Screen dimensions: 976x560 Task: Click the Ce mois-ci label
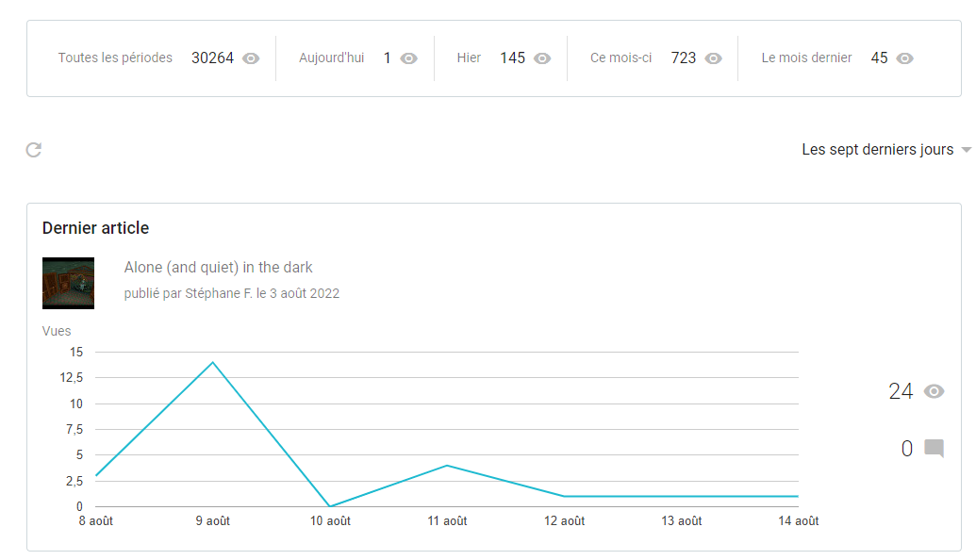(x=620, y=58)
